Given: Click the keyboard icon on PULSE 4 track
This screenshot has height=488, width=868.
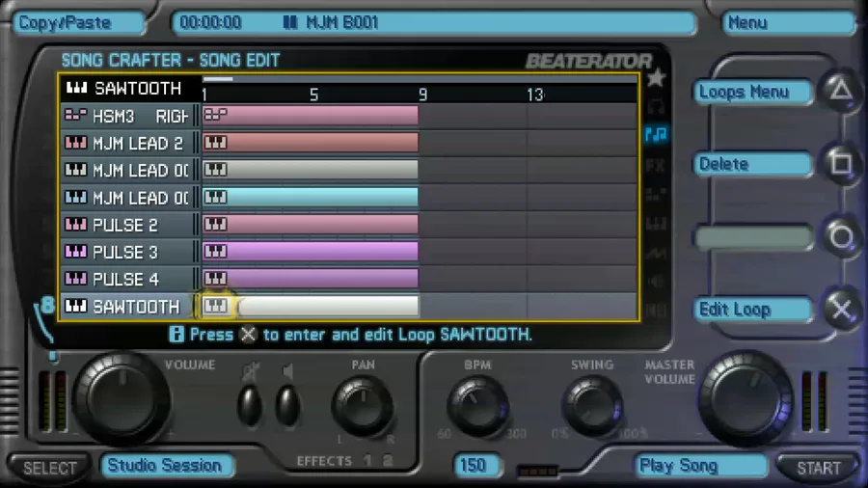Looking at the screenshot, I should tap(76, 280).
